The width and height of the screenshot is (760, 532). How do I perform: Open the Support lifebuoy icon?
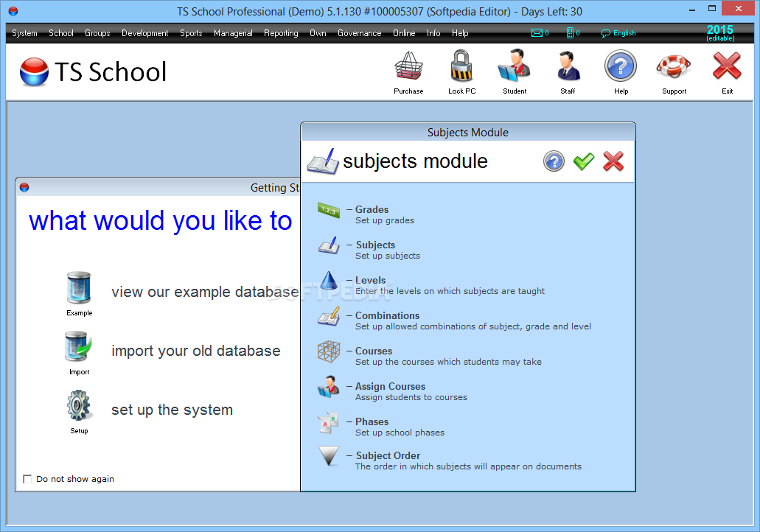tap(674, 67)
